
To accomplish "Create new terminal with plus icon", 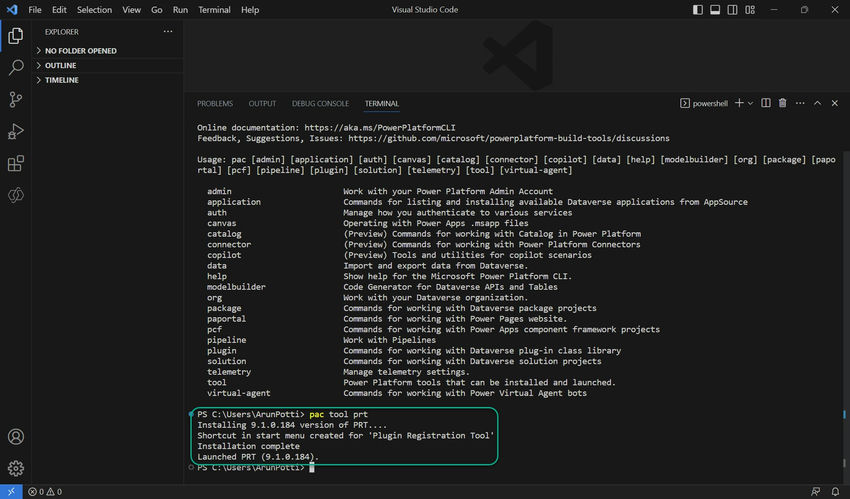I will [x=739, y=103].
